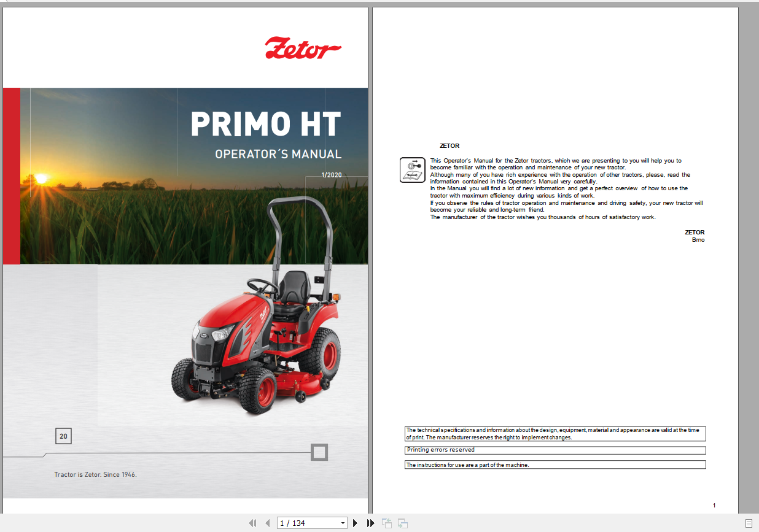The width and height of the screenshot is (759, 532).
Task: Click 'The instructions for use are a part' notice
Action: click(555, 465)
